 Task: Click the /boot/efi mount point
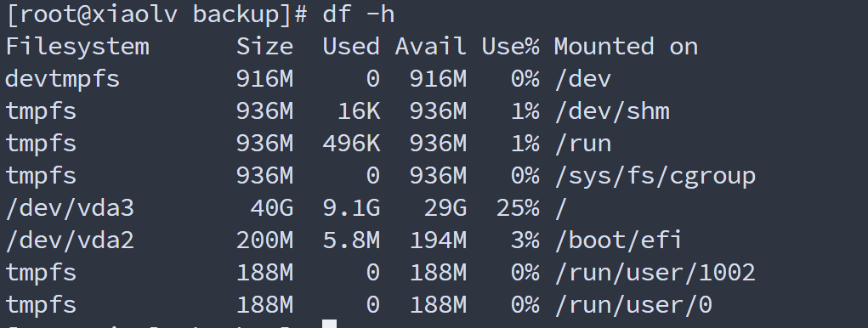(x=618, y=240)
